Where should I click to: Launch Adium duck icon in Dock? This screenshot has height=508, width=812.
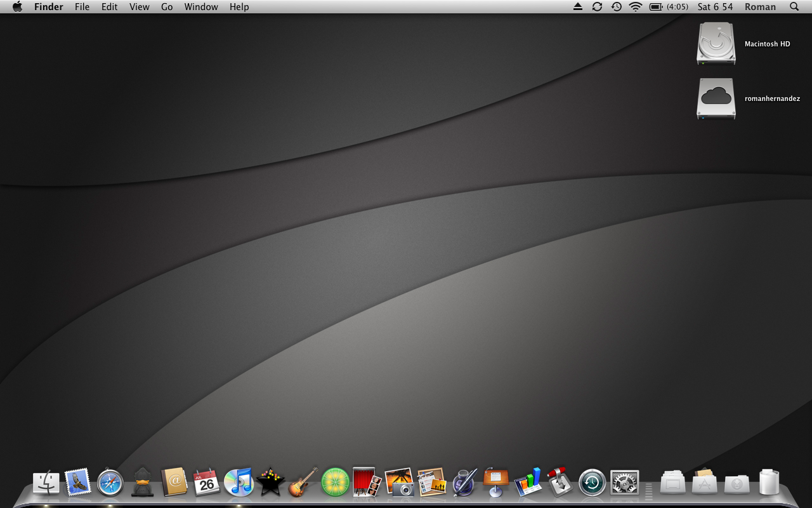tap(142, 483)
